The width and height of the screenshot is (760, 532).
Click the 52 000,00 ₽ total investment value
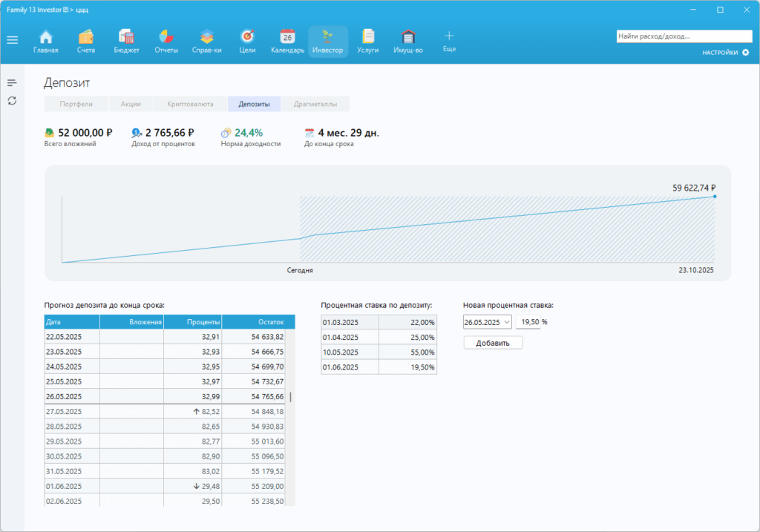(85, 133)
